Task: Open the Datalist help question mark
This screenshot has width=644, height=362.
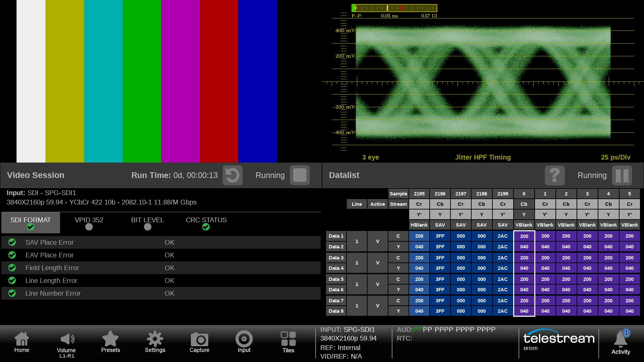Action: (x=554, y=175)
